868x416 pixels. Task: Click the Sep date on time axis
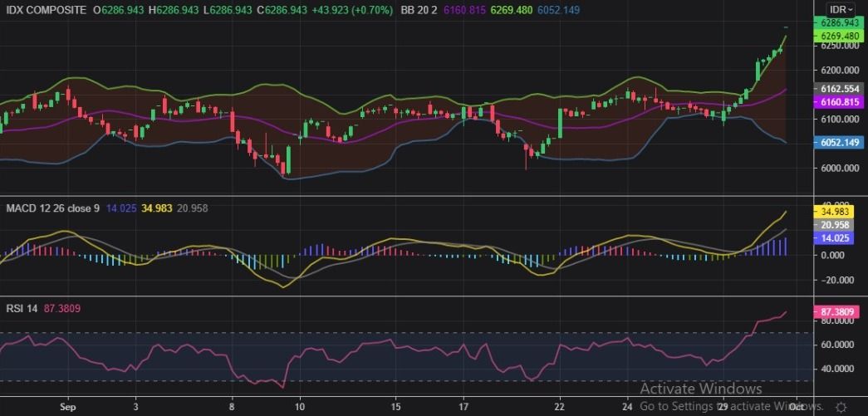coord(68,407)
